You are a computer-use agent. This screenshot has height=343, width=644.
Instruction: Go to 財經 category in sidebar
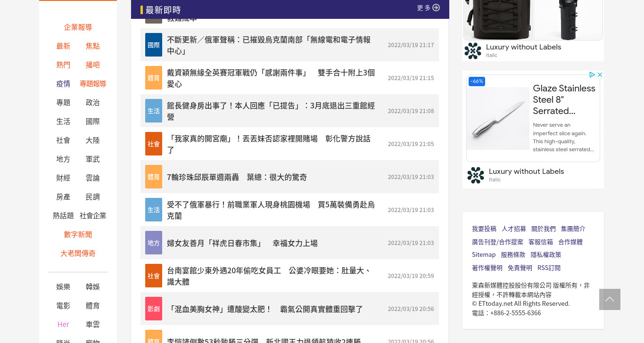click(63, 178)
